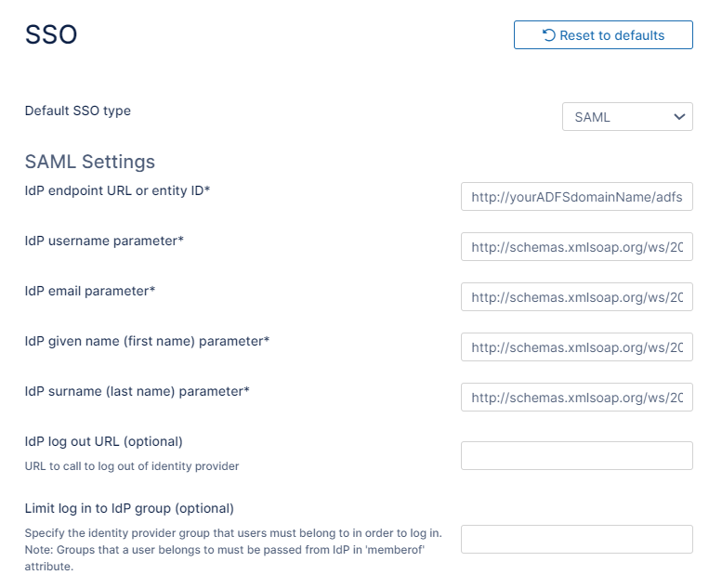Click the empty IdP log out URL field
722x588 pixels.
coord(576,456)
